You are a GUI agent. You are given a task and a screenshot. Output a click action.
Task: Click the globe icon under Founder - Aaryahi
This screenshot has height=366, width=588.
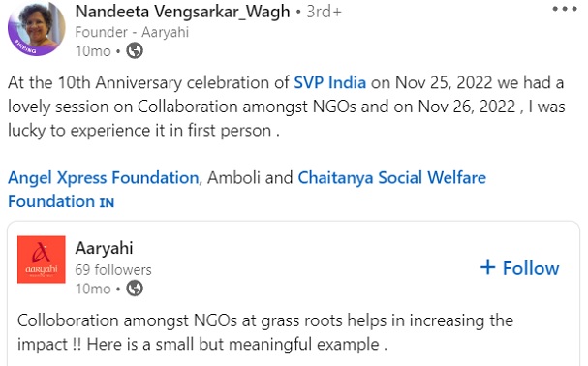tap(135, 50)
